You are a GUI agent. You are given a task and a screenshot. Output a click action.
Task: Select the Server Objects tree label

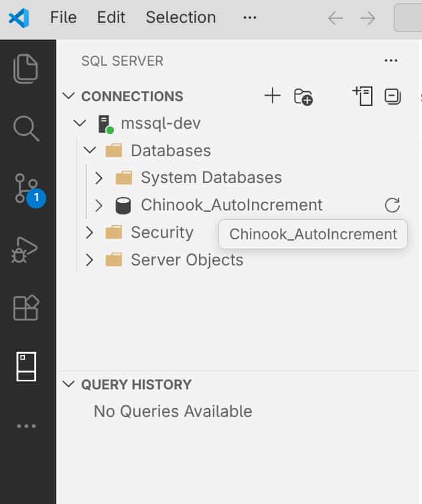188,260
